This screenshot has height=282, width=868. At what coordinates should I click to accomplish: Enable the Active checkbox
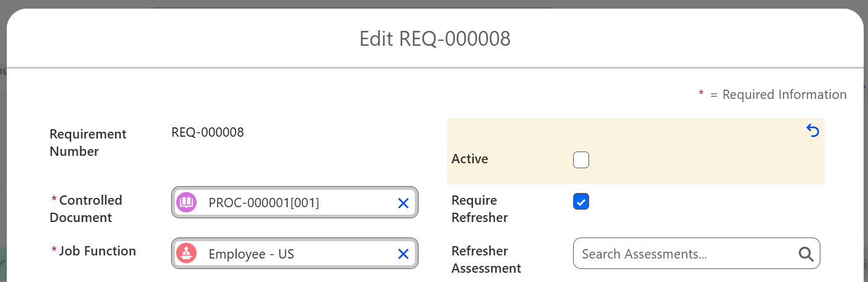pyautogui.click(x=581, y=160)
